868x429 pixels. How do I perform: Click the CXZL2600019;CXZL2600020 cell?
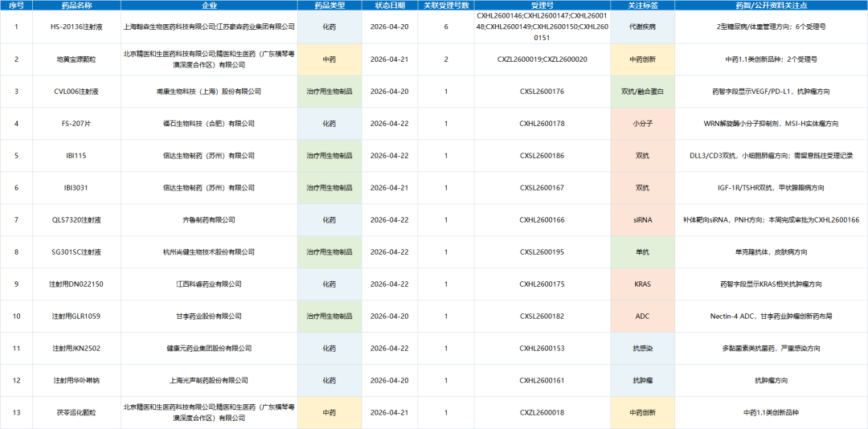[x=542, y=59]
